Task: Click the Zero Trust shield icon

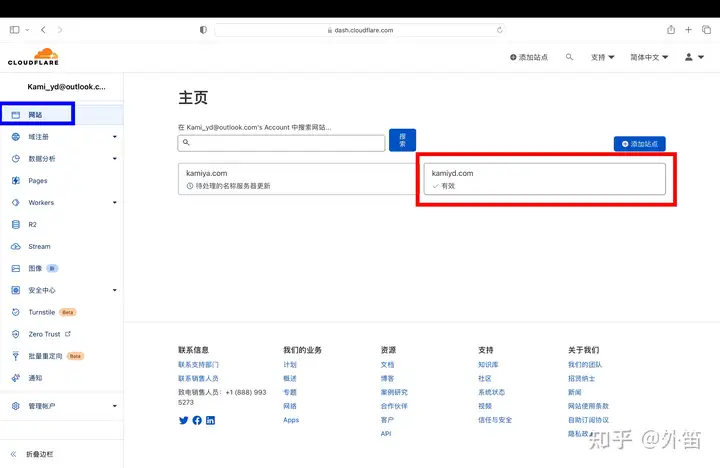Action: (x=16, y=334)
